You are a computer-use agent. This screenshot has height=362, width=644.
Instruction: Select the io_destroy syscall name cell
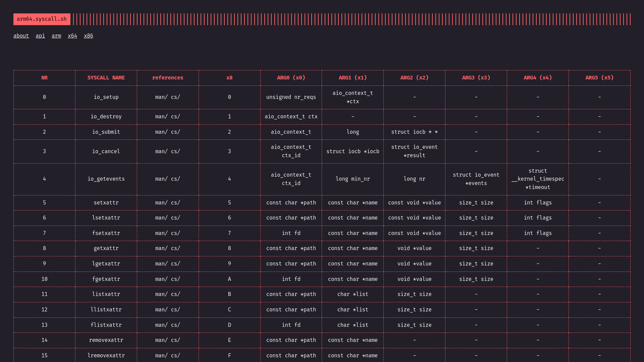(106, 117)
